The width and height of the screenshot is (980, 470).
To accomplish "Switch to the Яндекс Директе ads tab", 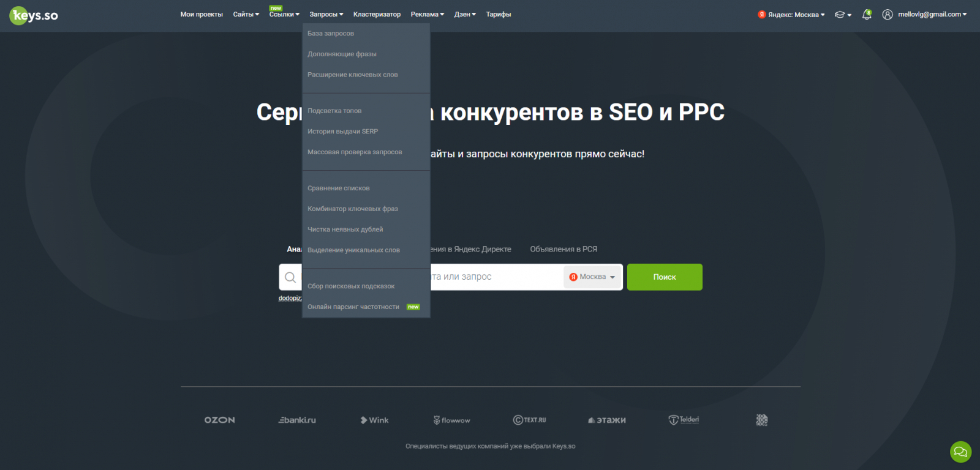I will [x=470, y=249].
